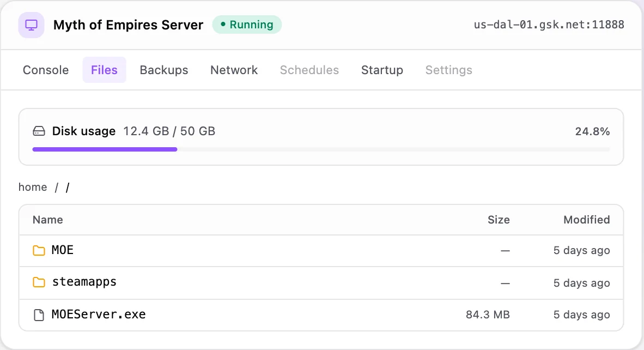Click the 24.8% usage percentage
Image resolution: width=644 pixels, height=350 pixels.
tap(592, 131)
